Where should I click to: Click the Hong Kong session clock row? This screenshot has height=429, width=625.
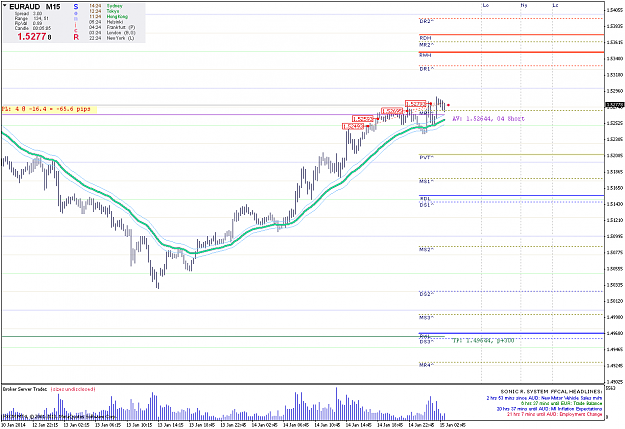click(108, 17)
